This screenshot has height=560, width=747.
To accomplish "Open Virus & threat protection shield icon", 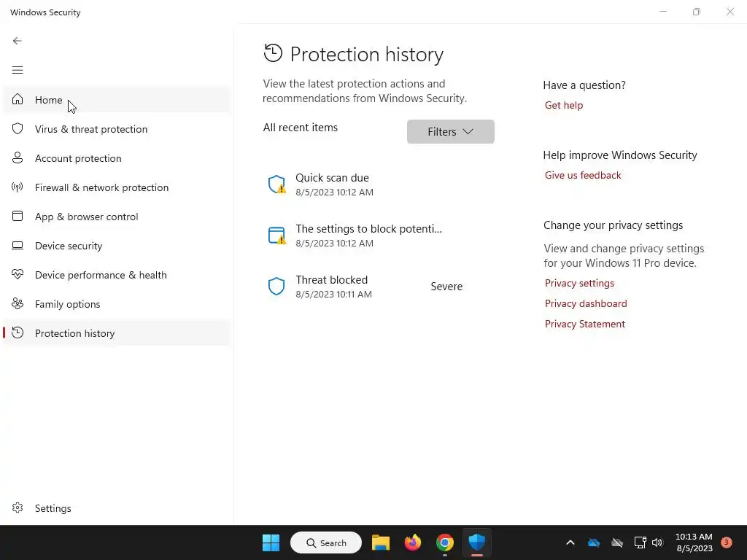I will click(18, 129).
